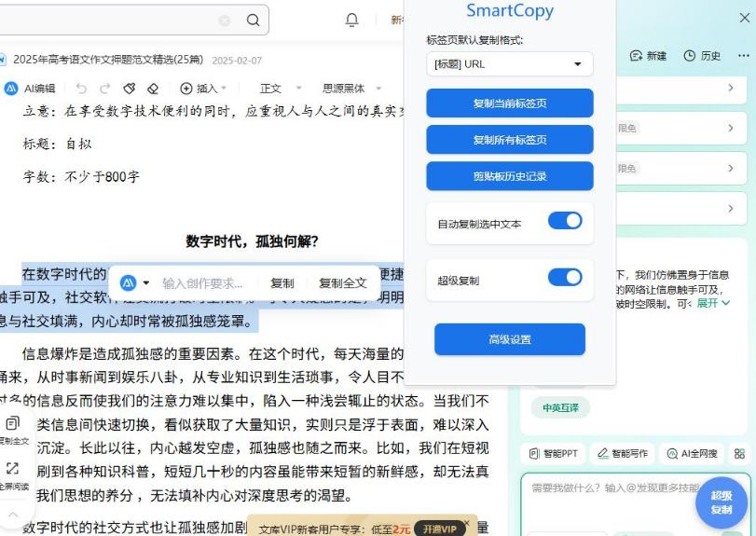This screenshot has width=756, height=536.
Task: Open 智能写作 tool
Action: [x=623, y=454]
